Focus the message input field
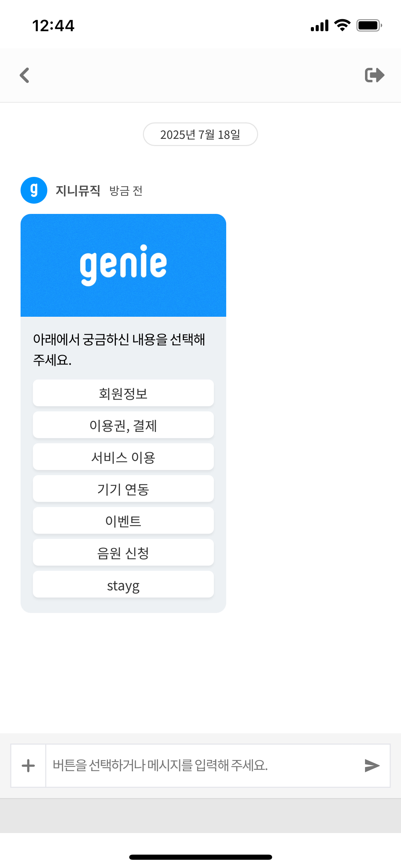Viewport: 401px width, 868px height. pyautogui.click(x=202, y=765)
